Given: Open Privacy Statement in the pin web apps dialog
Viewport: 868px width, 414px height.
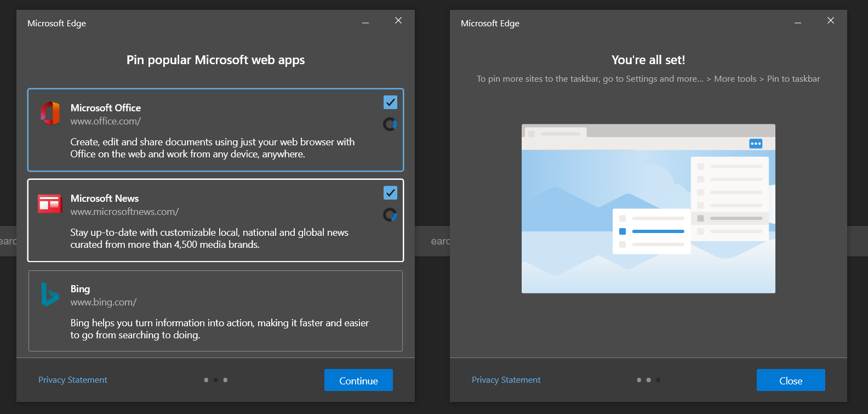Looking at the screenshot, I should 73,380.
